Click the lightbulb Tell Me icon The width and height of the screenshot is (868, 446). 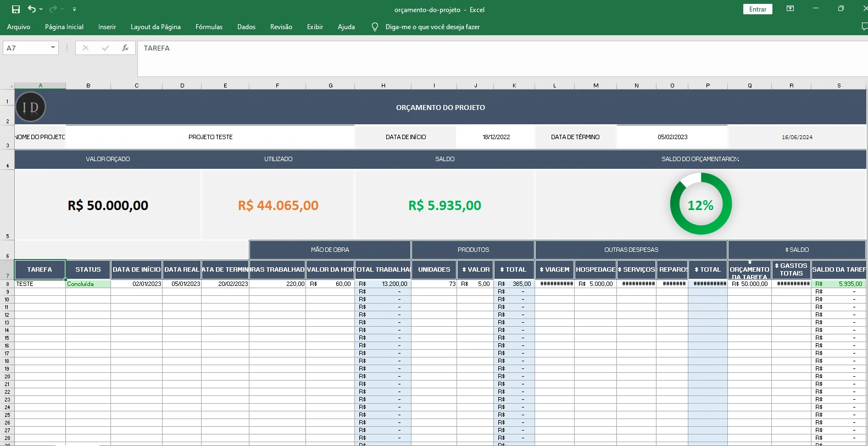(375, 27)
